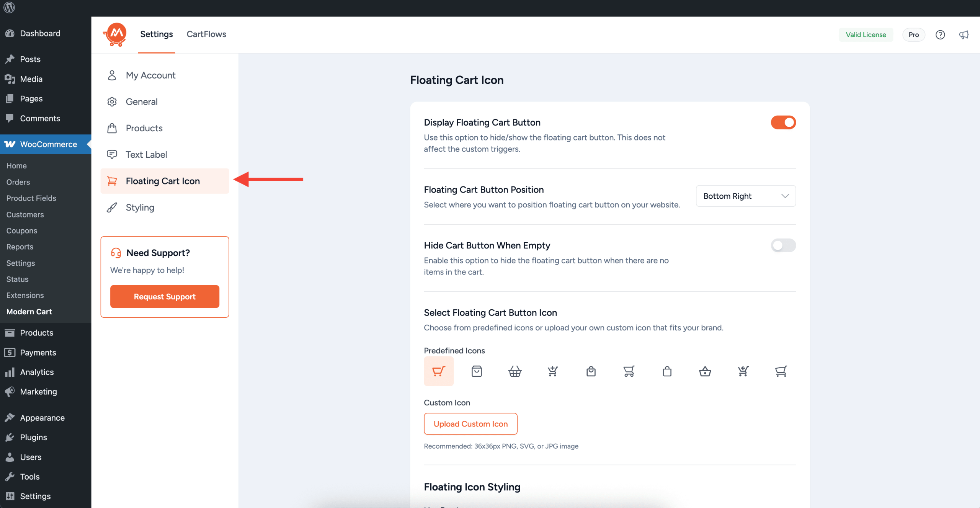
Task: Choose the plain bag icon without smile
Action: point(667,371)
